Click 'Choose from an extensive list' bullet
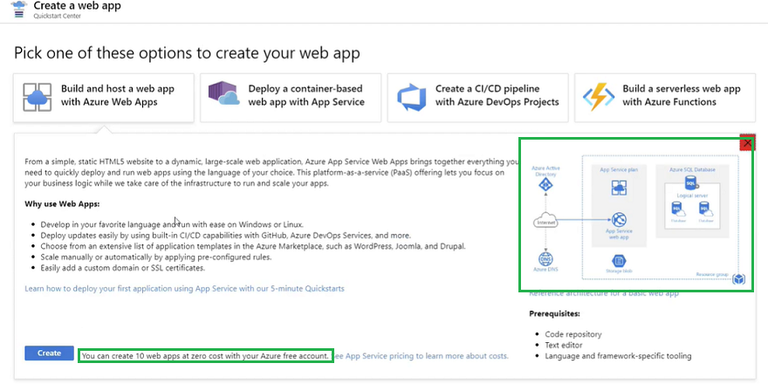 tap(253, 246)
